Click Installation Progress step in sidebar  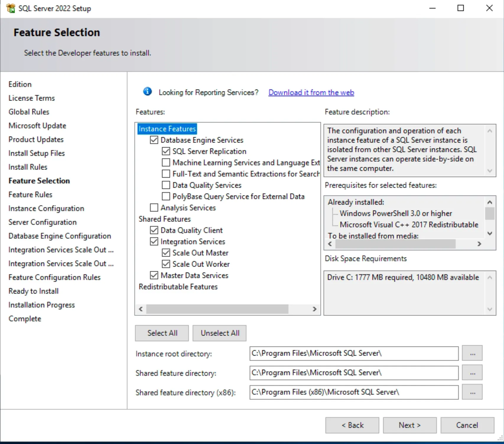(42, 305)
